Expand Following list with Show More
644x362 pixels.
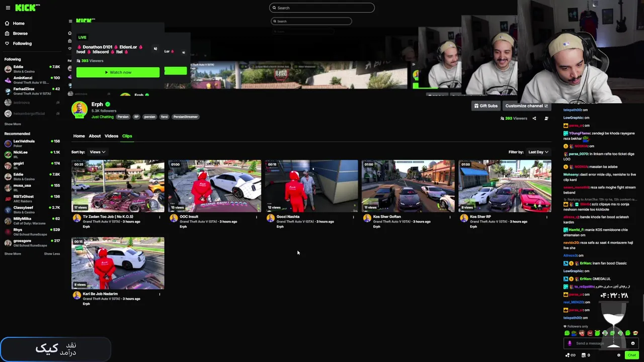pyautogui.click(x=13, y=124)
